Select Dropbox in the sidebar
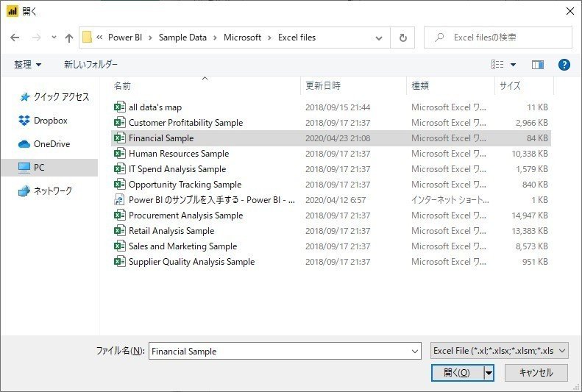This screenshot has height=392, width=582. click(43, 121)
